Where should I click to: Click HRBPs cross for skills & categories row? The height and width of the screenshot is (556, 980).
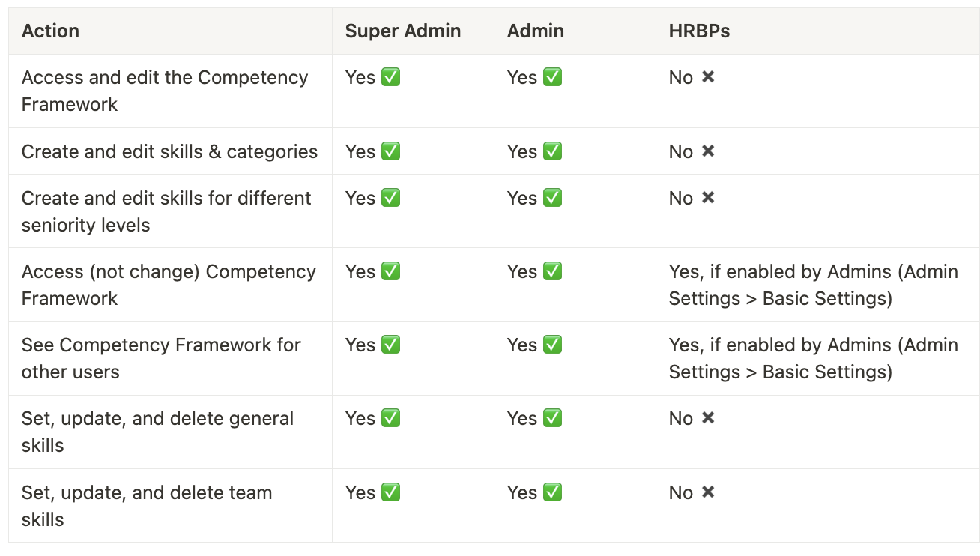click(708, 151)
